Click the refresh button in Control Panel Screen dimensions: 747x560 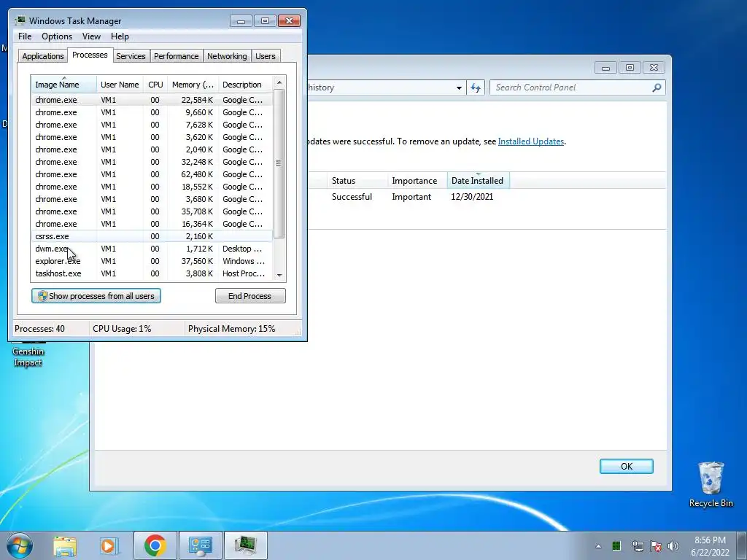click(x=476, y=87)
